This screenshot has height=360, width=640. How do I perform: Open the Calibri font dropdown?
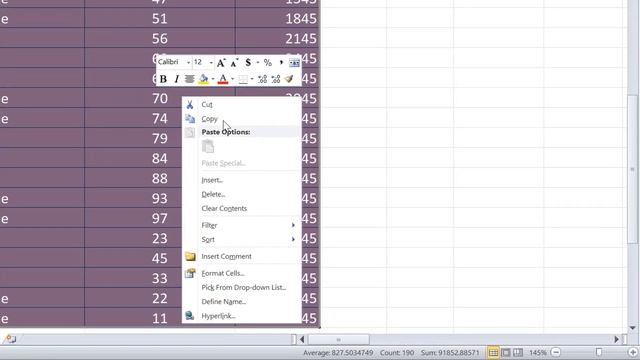pos(188,63)
